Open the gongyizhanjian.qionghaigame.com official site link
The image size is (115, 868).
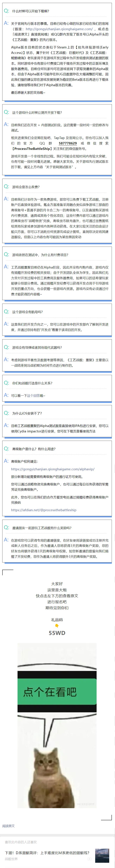59,29
